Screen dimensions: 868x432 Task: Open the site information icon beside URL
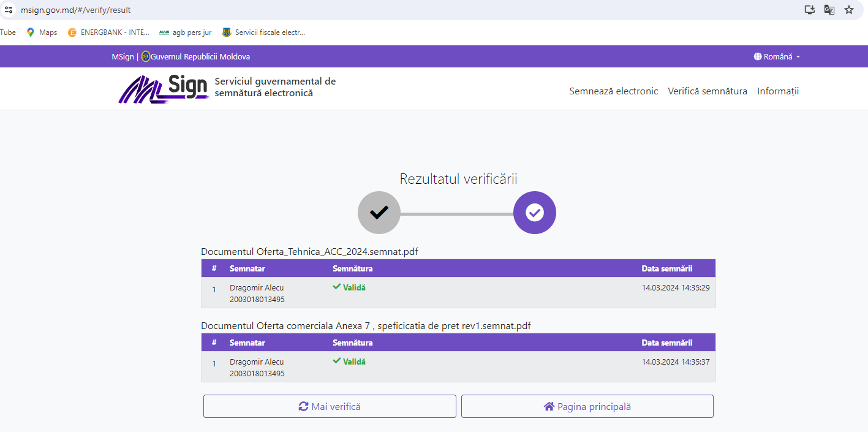[x=9, y=10]
